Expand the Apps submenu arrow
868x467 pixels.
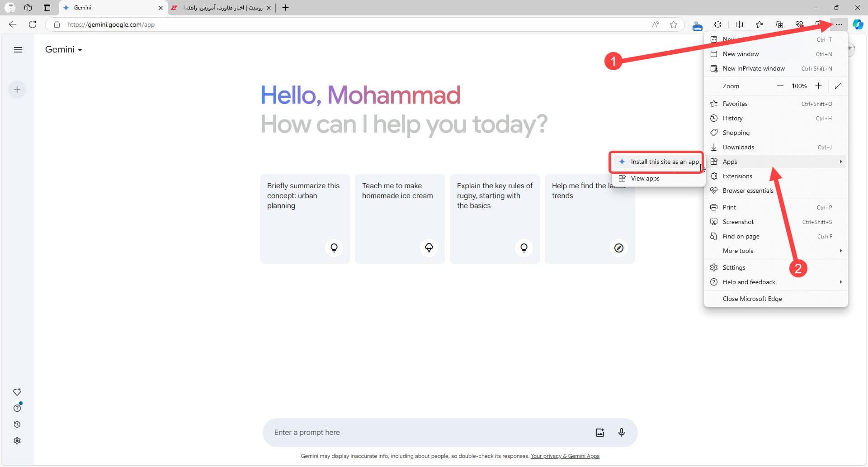[840, 162]
